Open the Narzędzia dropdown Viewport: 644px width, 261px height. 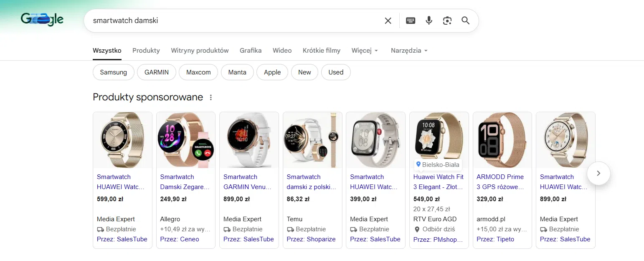(408, 50)
